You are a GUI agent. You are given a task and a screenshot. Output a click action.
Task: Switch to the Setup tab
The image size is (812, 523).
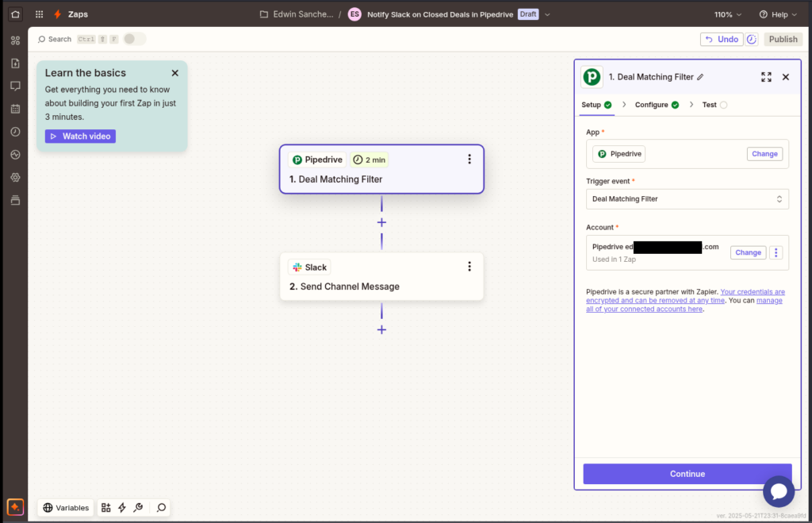point(596,105)
